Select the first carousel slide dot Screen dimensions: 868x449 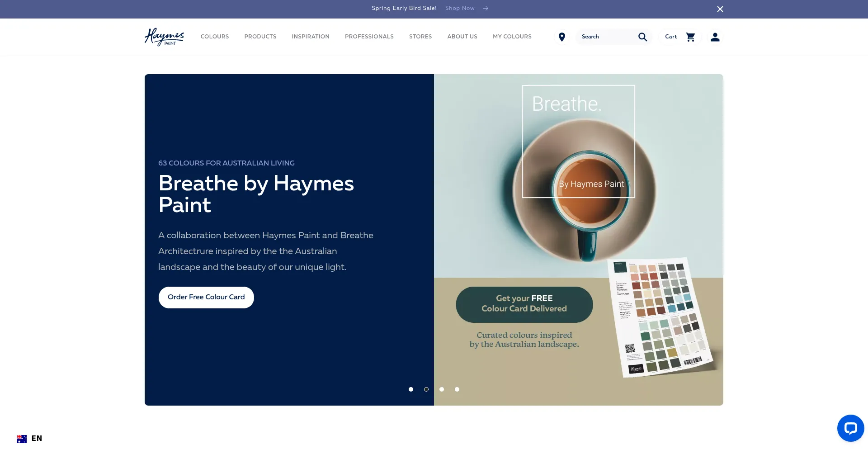coord(411,389)
